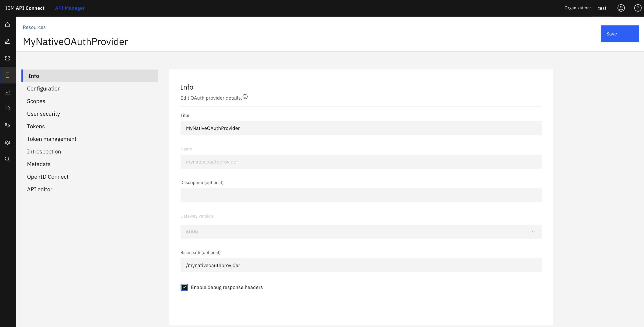Screen dimensions: 644x327
Task: Click into the Title input field
Action: pyautogui.click(x=361, y=128)
